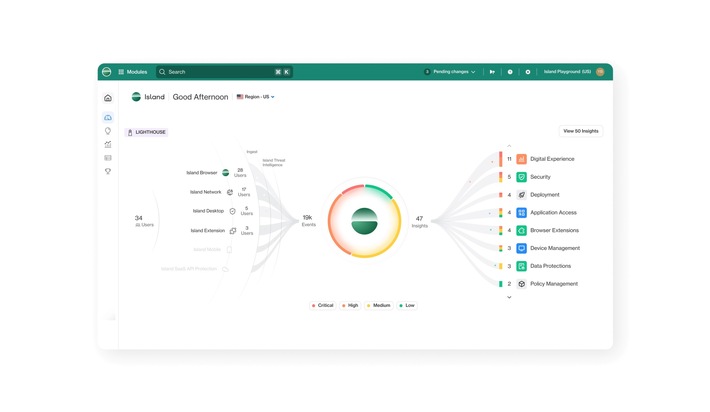
Task: Click the 47 Insights count
Action: pyautogui.click(x=419, y=221)
